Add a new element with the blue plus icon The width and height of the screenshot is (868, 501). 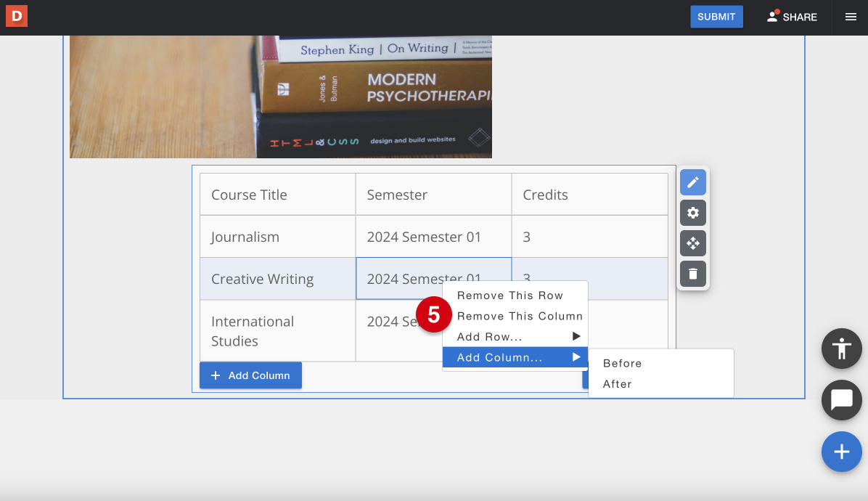841,452
